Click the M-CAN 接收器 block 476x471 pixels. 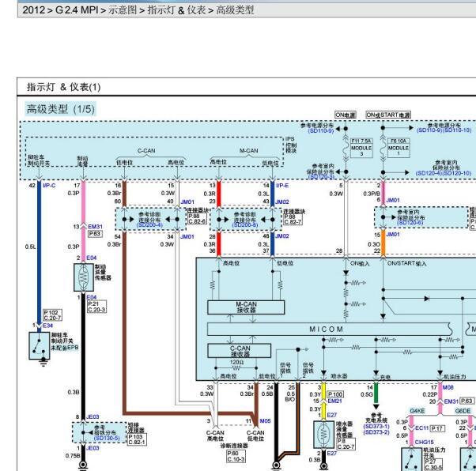tap(246, 307)
